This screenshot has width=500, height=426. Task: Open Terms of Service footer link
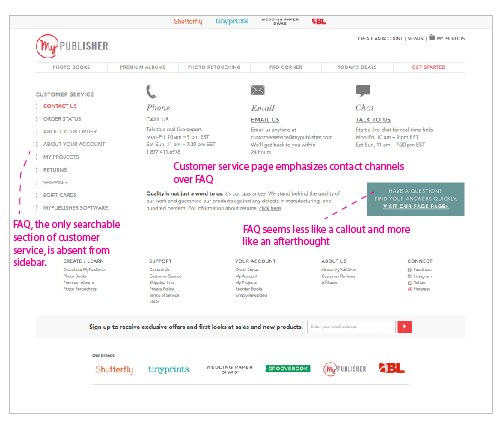164,295
